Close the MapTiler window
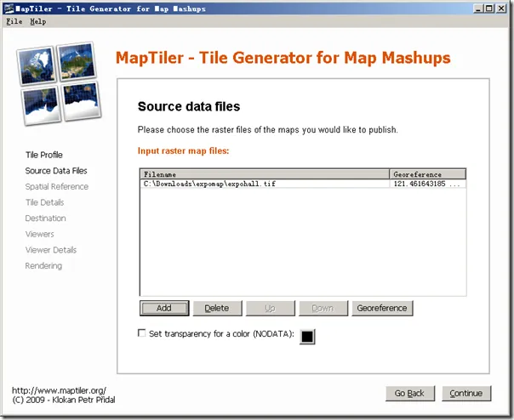 click(501, 9)
